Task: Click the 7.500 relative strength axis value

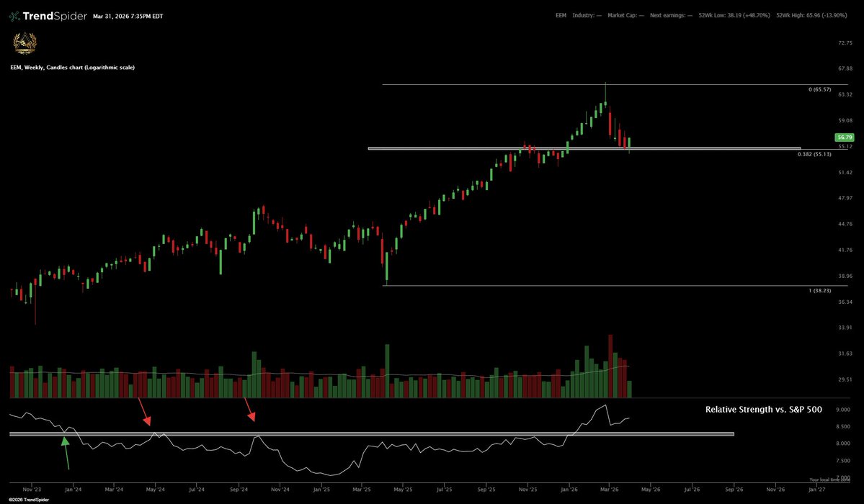Action: tap(843, 461)
